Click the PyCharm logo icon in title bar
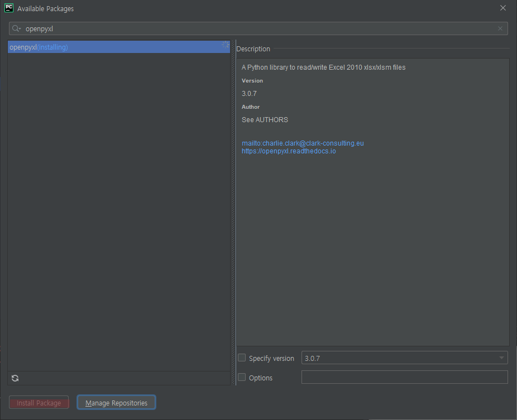This screenshot has height=420, width=517. 9,8
